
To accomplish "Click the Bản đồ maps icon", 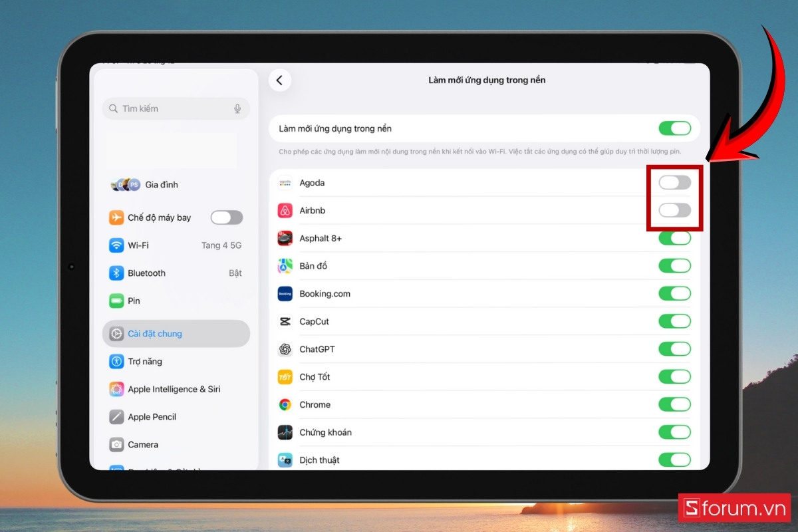I will click(285, 266).
